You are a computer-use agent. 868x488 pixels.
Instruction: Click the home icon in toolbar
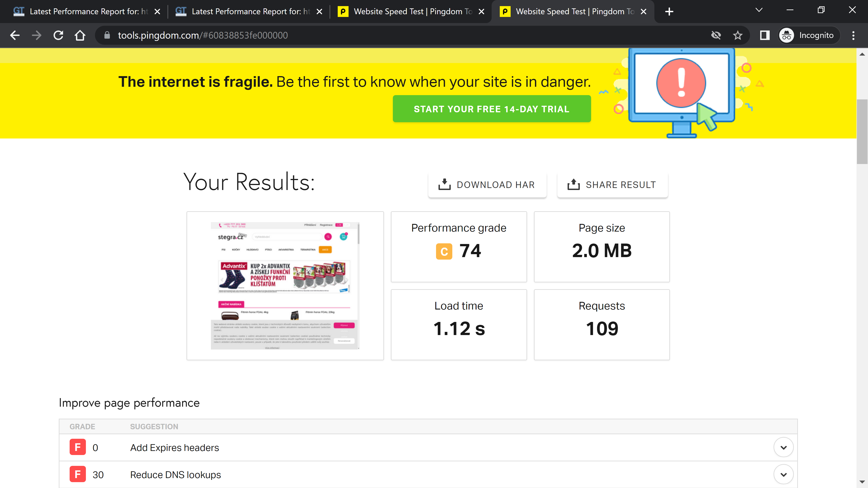[x=80, y=35]
